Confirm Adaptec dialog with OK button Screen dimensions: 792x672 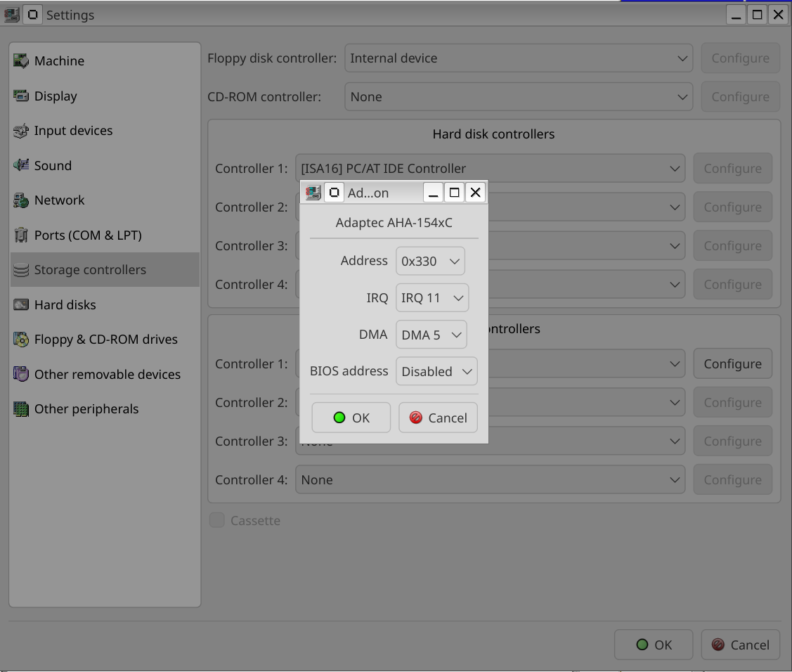(351, 418)
